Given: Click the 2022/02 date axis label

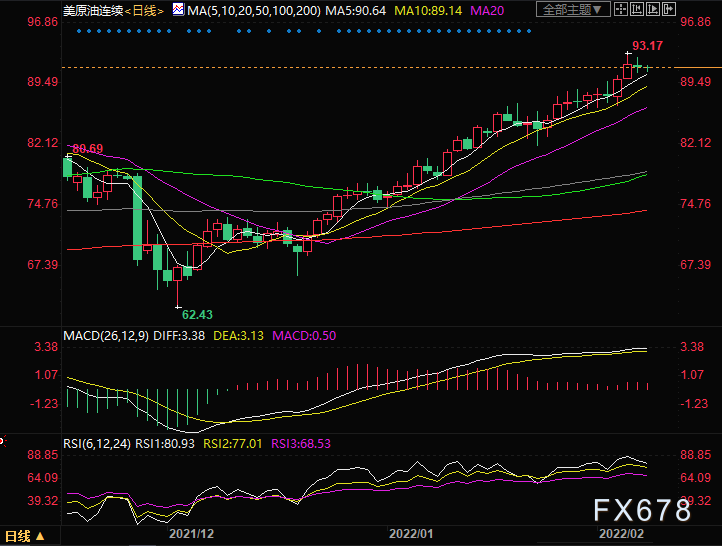Looking at the screenshot, I should [621, 534].
